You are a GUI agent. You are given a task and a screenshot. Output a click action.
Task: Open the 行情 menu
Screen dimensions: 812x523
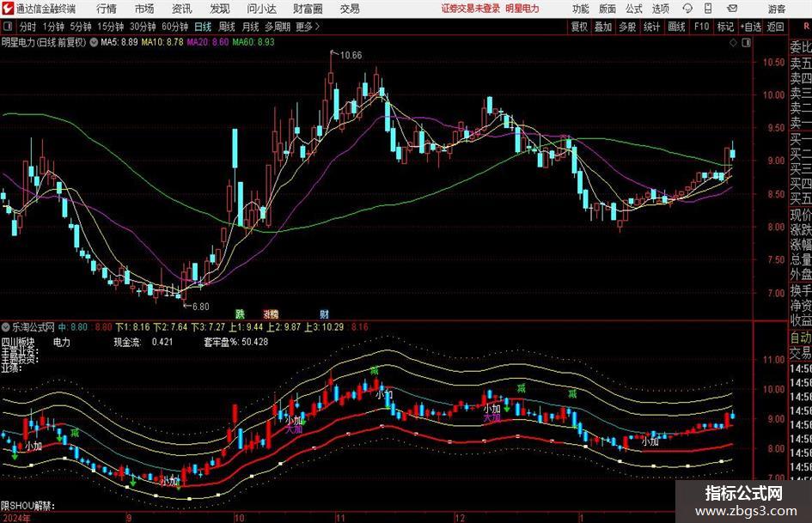pos(107,9)
